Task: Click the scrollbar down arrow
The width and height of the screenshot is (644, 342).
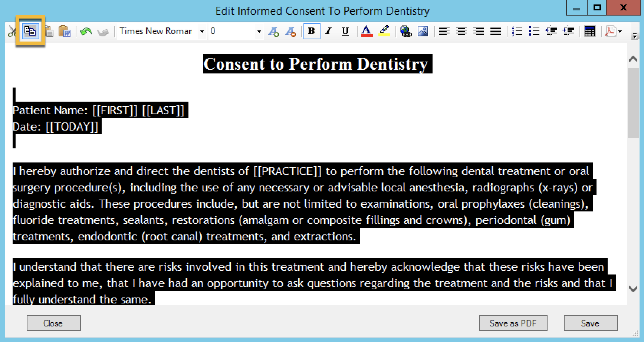Action: click(x=633, y=289)
